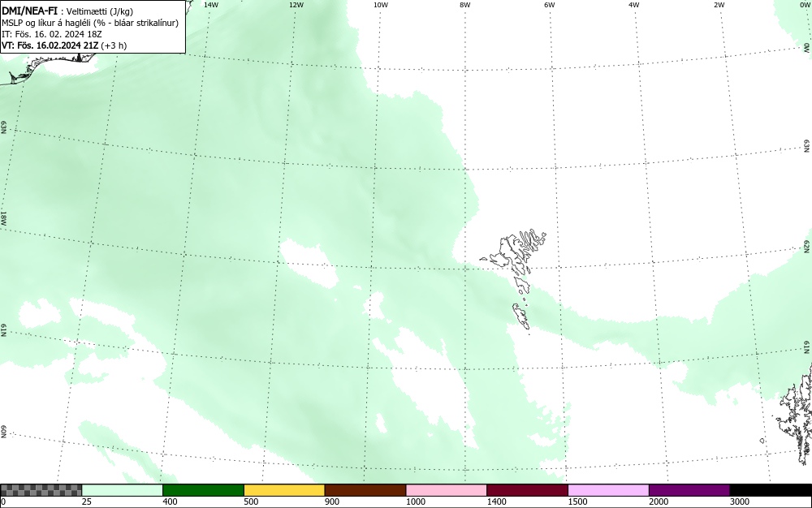
Task: Pick the dark green 400–500 legend swatch
Action: point(203,490)
